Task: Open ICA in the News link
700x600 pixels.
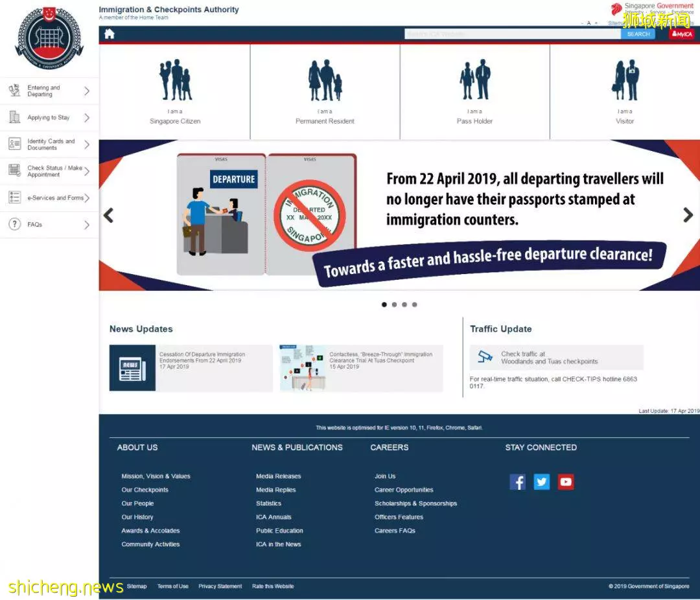Action: (x=279, y=544)
